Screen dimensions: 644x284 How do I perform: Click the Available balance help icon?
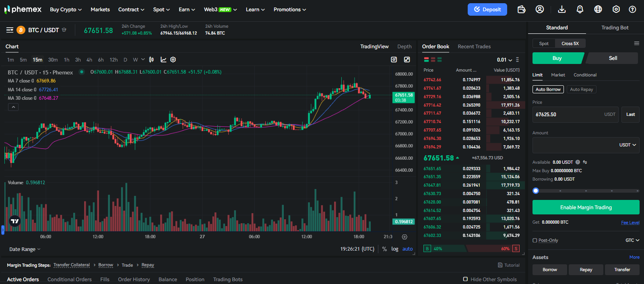click(578, 162)
